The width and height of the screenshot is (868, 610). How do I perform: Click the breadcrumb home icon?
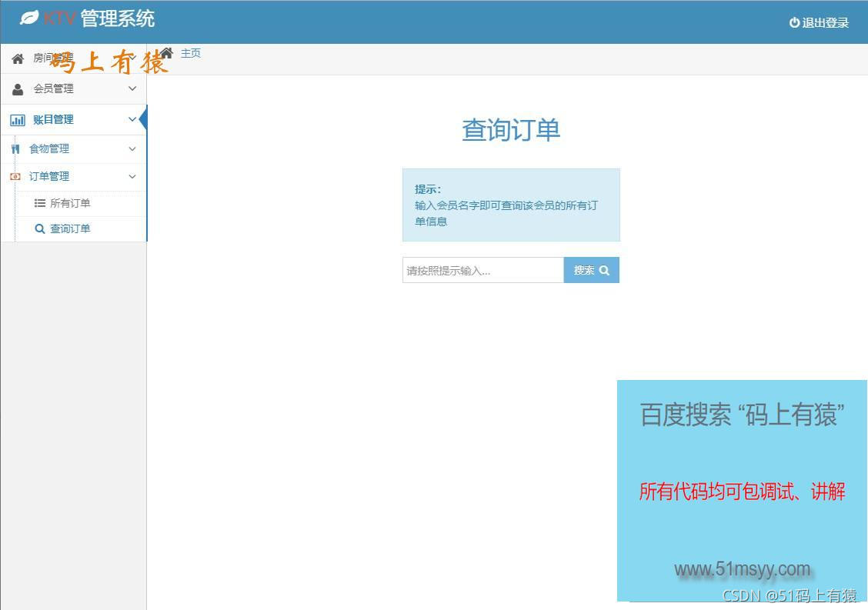click(x=167, y=53)
